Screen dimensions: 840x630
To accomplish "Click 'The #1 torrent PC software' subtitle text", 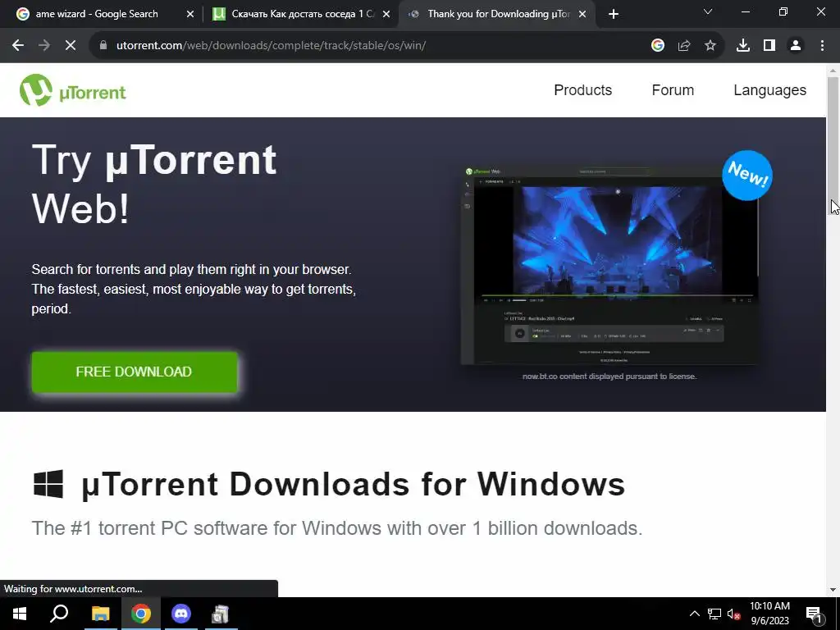I will [x=337, y=528].
